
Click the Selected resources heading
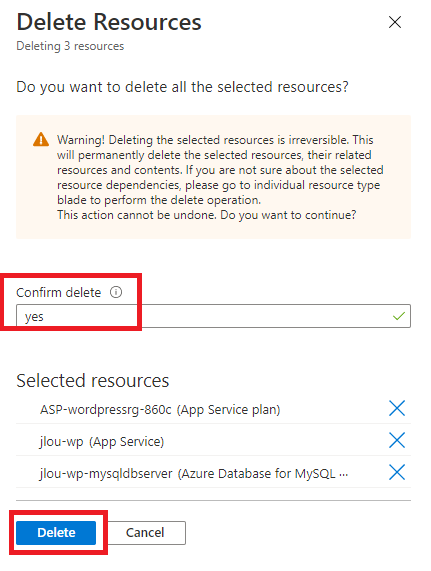[x=93, y=381]
